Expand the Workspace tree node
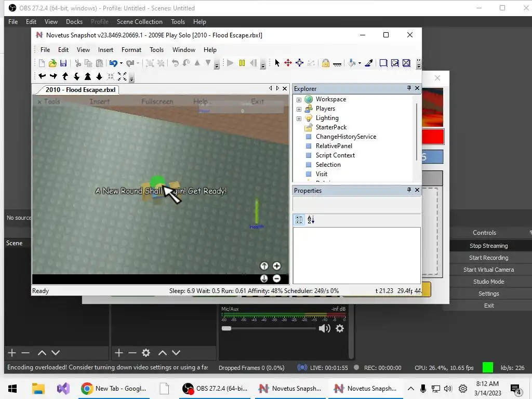The image size is (532, 399). [299, 100]
